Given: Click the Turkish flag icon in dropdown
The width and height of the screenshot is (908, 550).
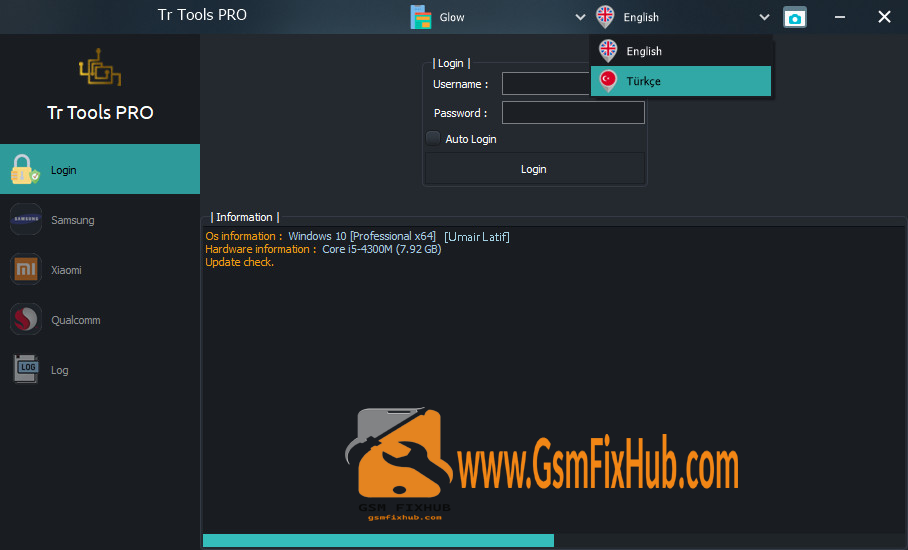Looking at the screenshot, I should tap(608, 81).
